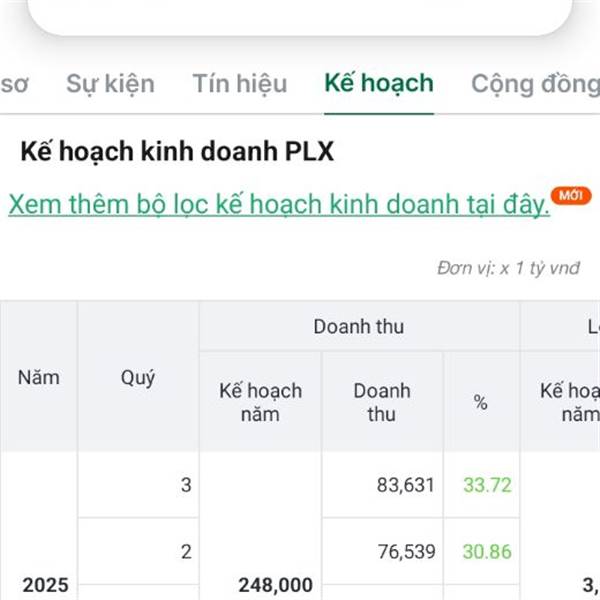The width and height of the screenshot is (600, 600).
Task: Click the % column header
Action: [481, 402]
